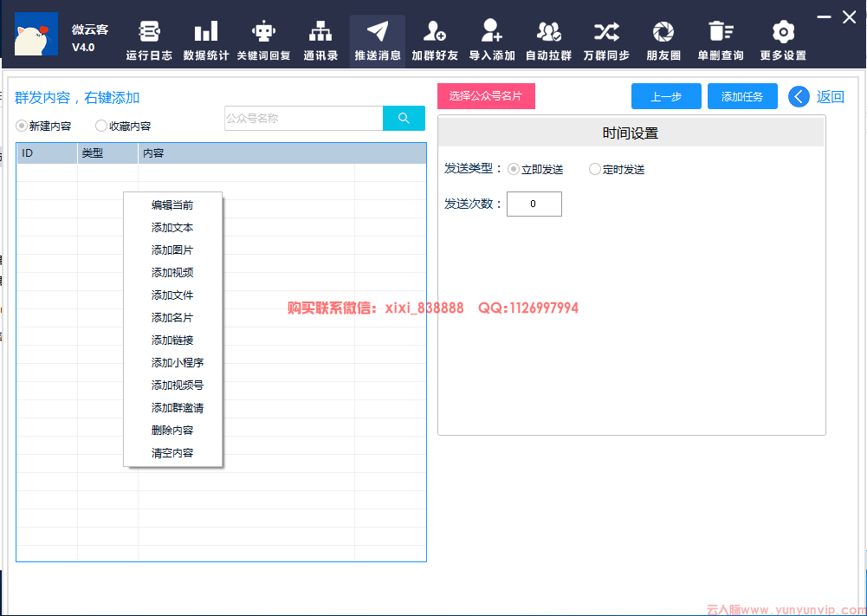Choose 添加文件 from context menu
The height and width of the screenshot is (616, 867).
pos(172,295)
